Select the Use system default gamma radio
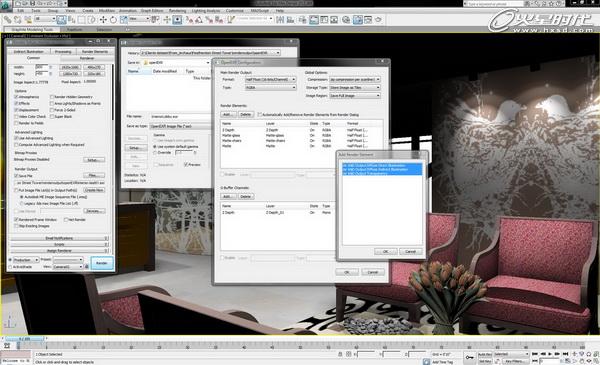The height and width of the screenshot is (365, 600). (x=155, y=147)
